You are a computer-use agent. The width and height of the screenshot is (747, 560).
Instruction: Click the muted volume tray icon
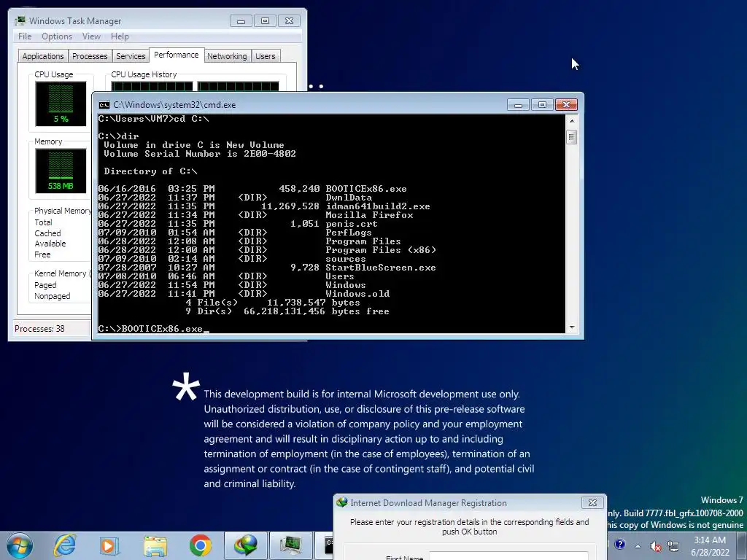click(x=656, y=546)
